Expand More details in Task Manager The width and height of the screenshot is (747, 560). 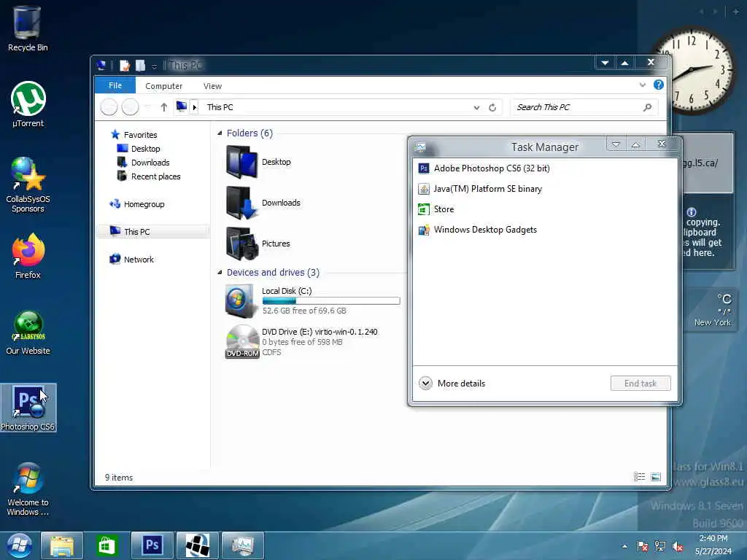click(452, 384)
